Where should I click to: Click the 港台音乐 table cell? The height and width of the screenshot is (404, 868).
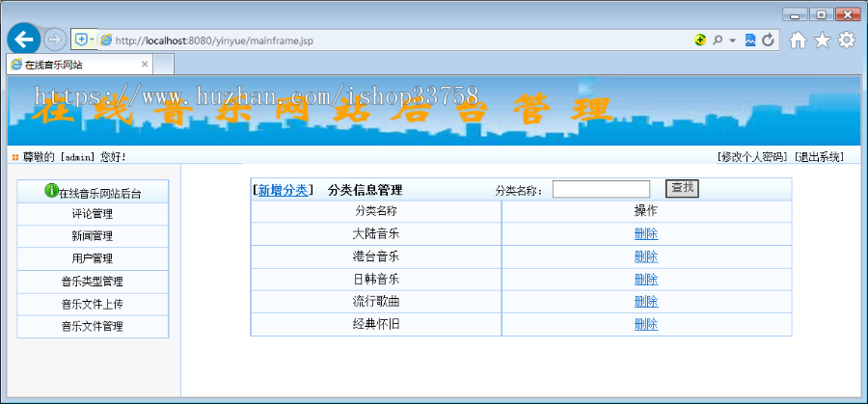[x=376, y=256]
